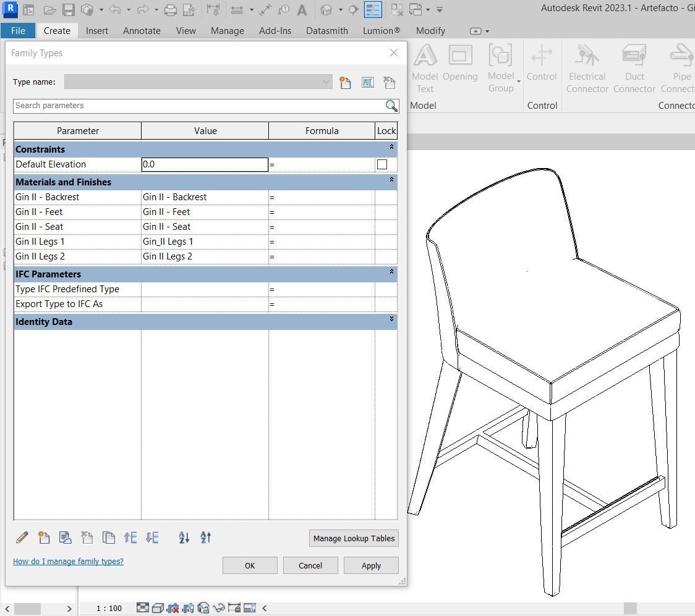Sort parameters in descending order (A-Z up)
The height and width of the screenshot is (616, 695).
(206, 538)
